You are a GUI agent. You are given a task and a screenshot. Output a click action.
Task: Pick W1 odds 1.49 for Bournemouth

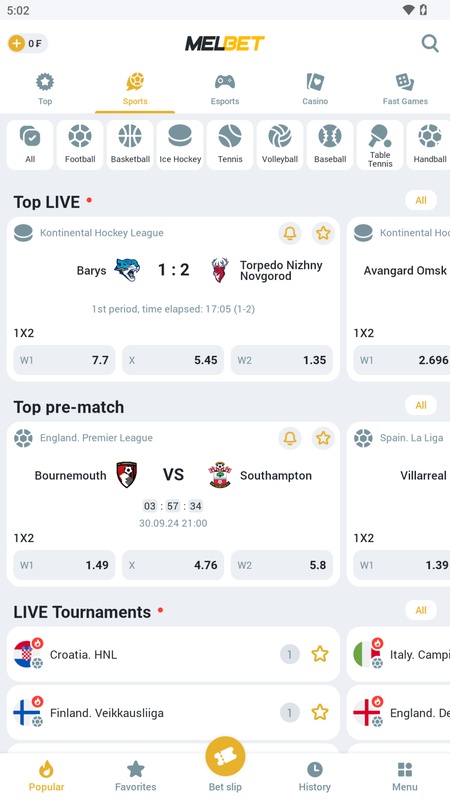coord(64,565)
